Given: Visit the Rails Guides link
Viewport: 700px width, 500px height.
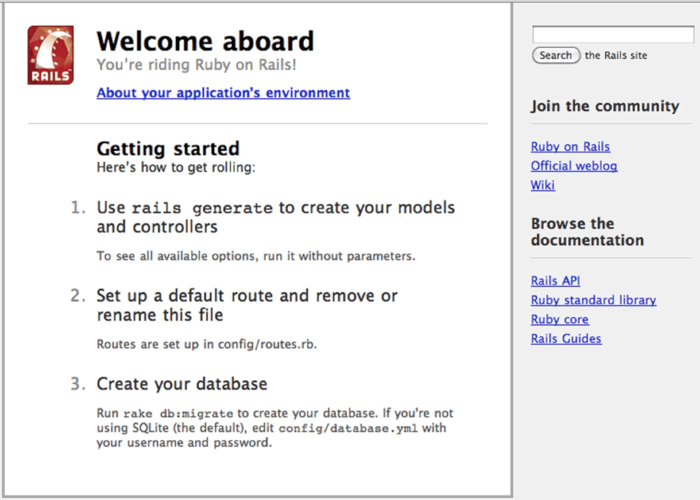Looking at the screenshot, I should click(566, 338).
